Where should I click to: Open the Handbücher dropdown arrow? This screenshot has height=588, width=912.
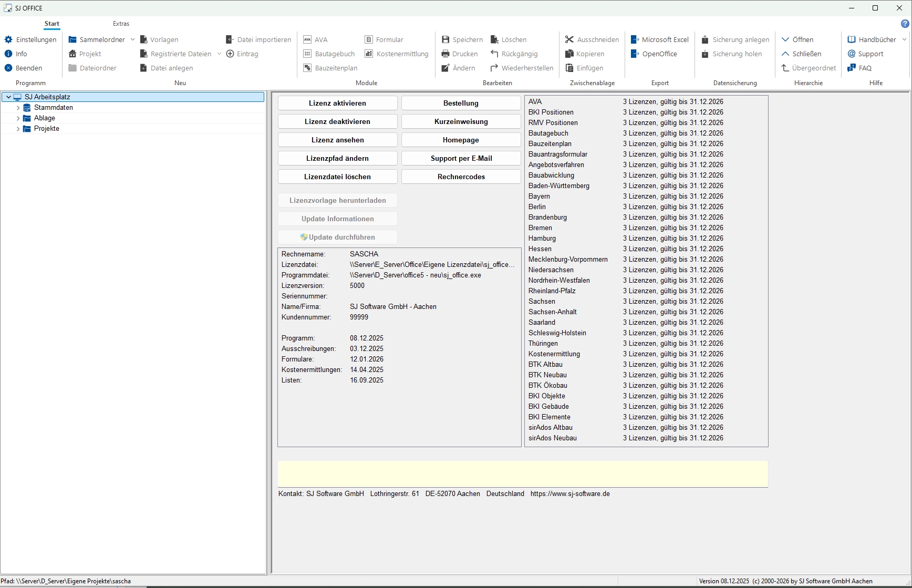(904, 39)
